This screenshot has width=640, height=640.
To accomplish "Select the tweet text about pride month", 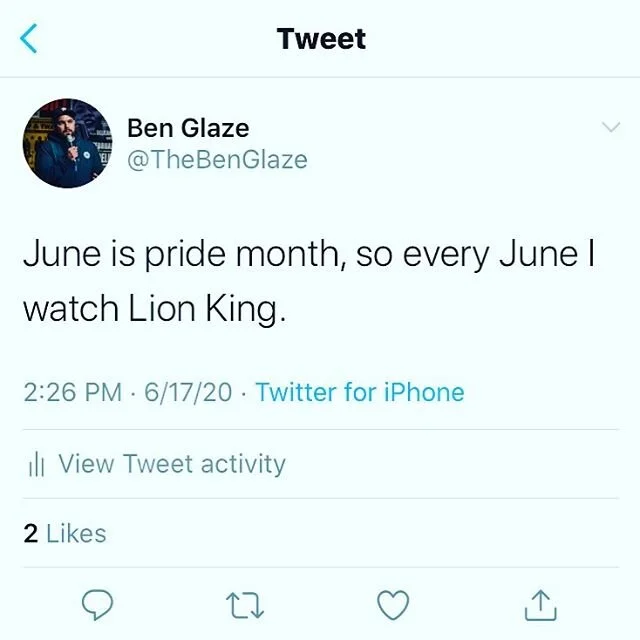I will pos(309,281).
